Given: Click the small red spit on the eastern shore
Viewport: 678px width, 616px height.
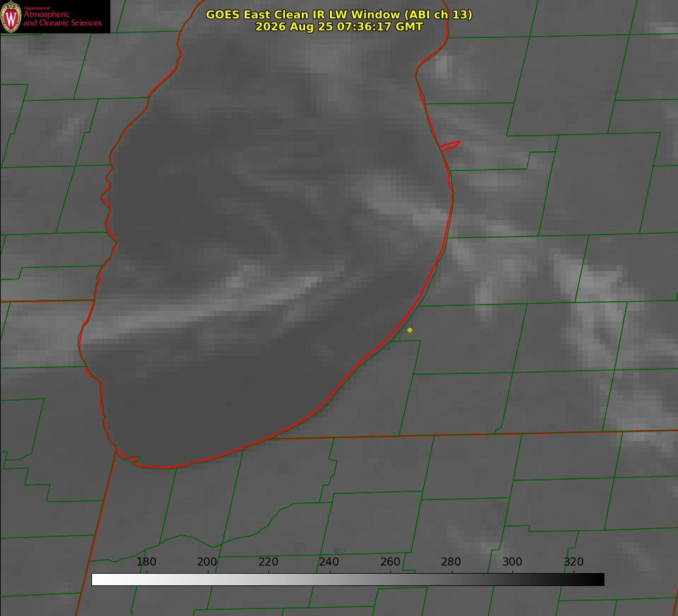Looking at the screenshot, I should tap(450, 146).
